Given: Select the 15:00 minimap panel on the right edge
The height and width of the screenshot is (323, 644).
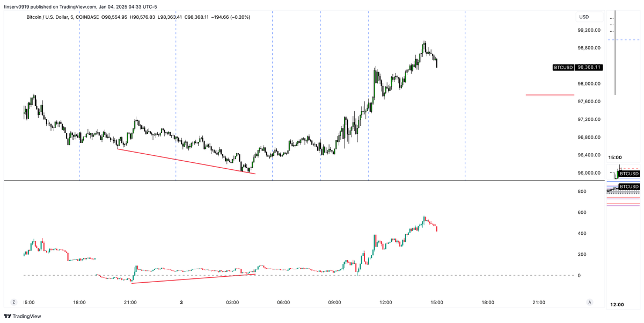Looking at the screenshot, I should click(x=615, y=157).
